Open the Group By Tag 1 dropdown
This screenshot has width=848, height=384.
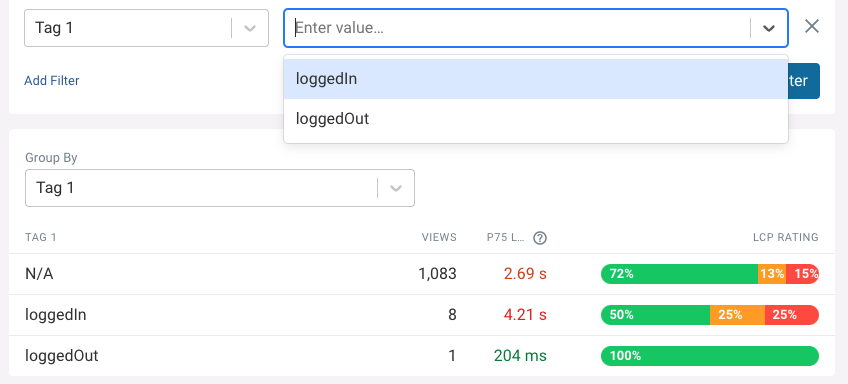[220, 188]
